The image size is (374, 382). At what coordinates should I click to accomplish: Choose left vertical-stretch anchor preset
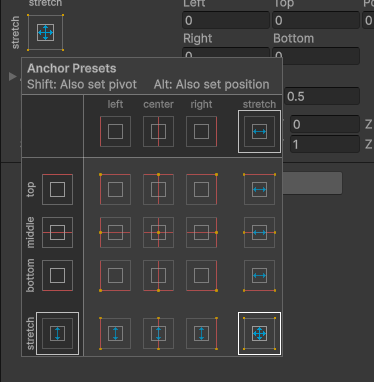click(x=115, y=333)
